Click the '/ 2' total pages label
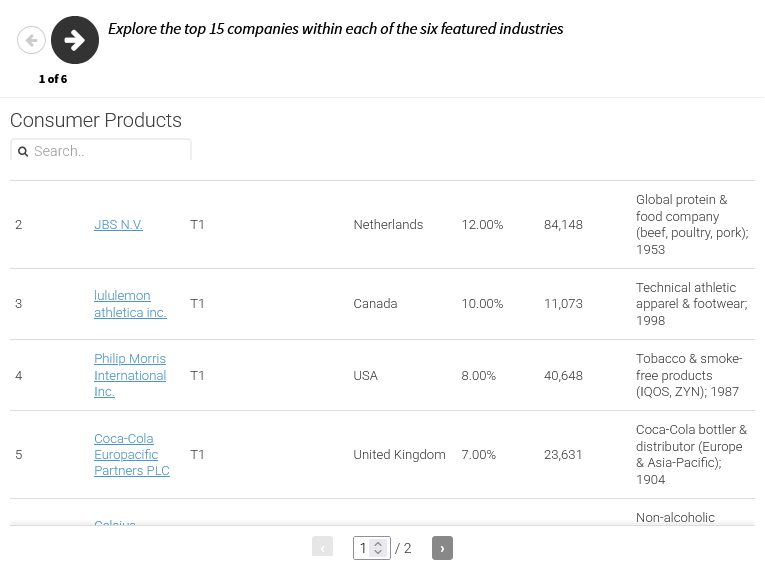 point(403,548)
